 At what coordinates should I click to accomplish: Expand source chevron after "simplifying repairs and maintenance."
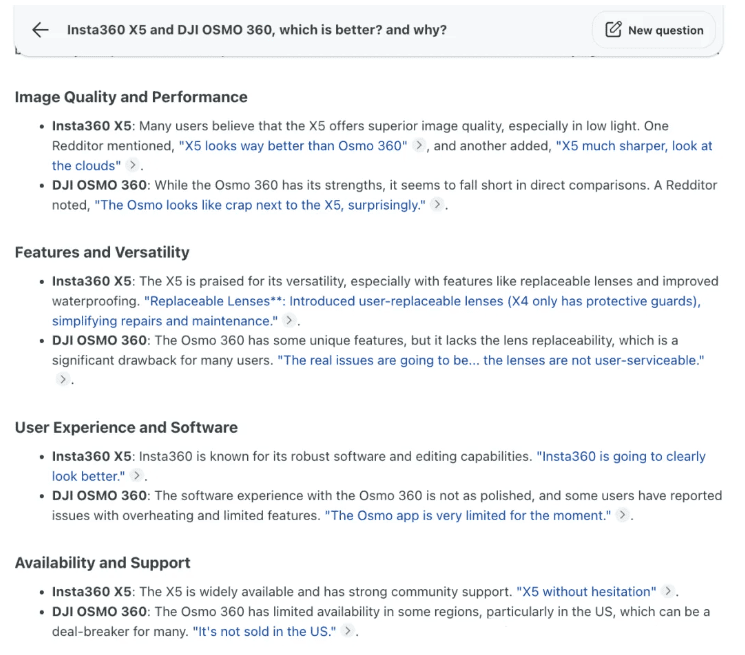(289, 320)
